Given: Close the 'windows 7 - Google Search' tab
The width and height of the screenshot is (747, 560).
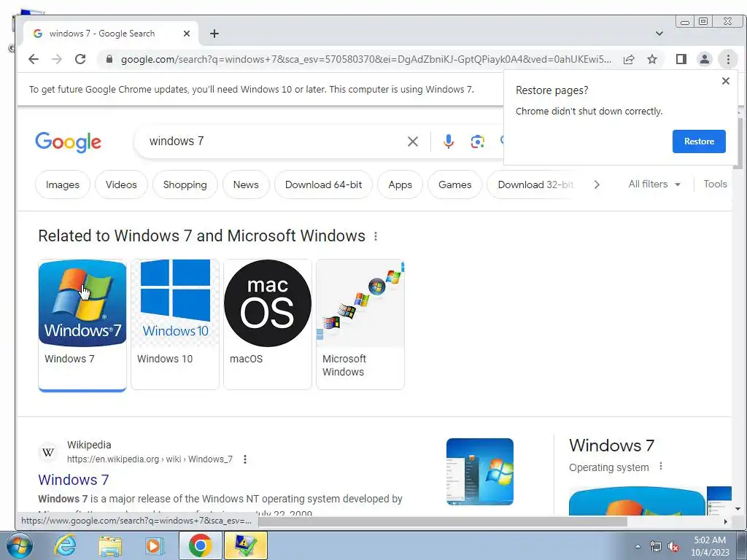Looking at the screenshot, I should pyautogui.click(x=187, y=34).
